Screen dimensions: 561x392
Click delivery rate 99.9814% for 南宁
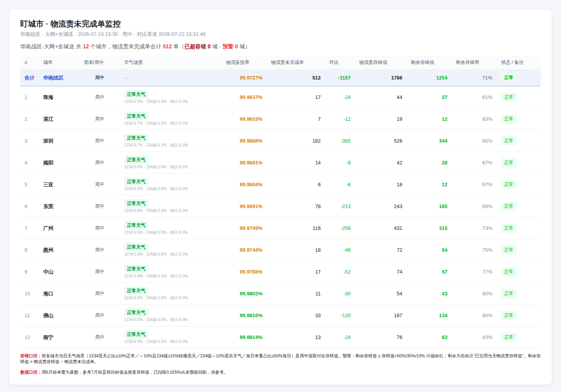251,337
